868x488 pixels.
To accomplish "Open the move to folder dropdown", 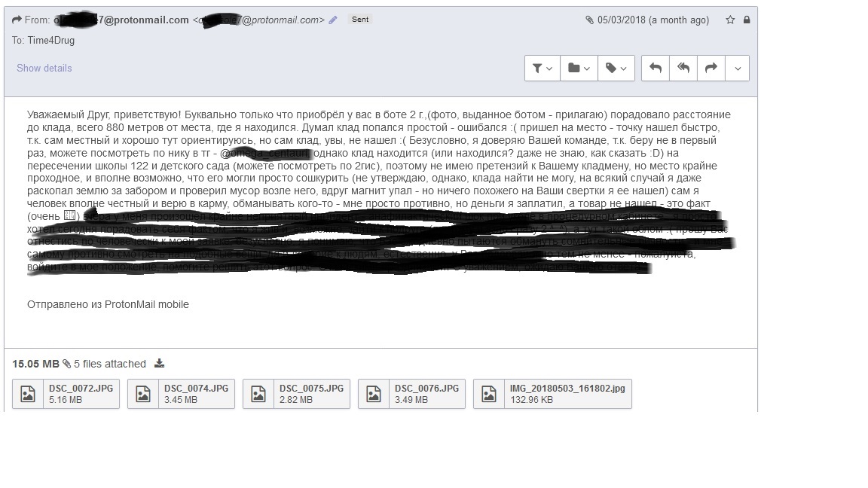I will 579,68.
